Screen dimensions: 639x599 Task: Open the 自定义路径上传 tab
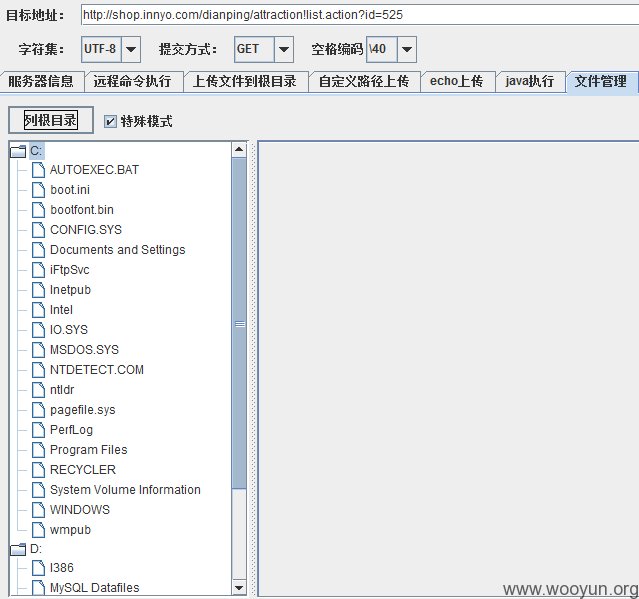364,81
